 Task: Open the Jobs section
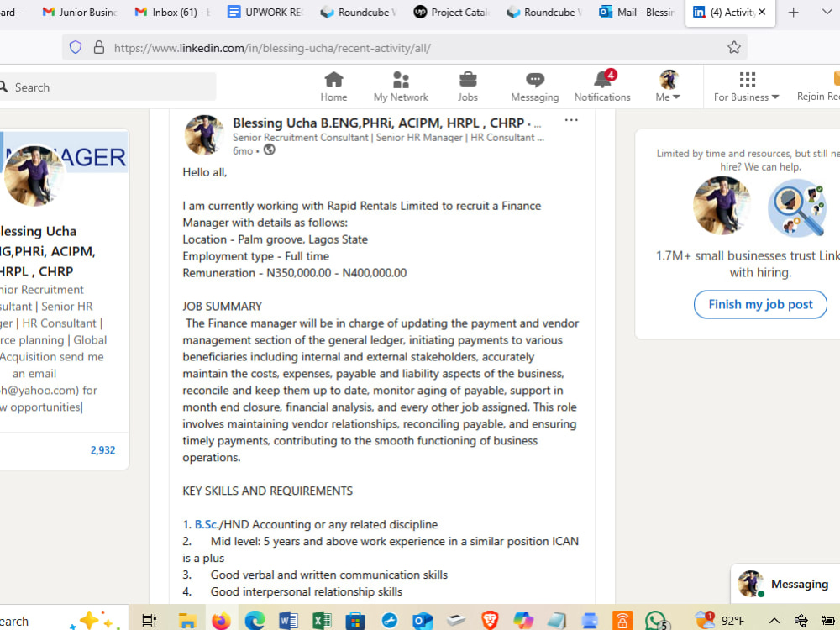pyautogui.click(x=467, y=87)
